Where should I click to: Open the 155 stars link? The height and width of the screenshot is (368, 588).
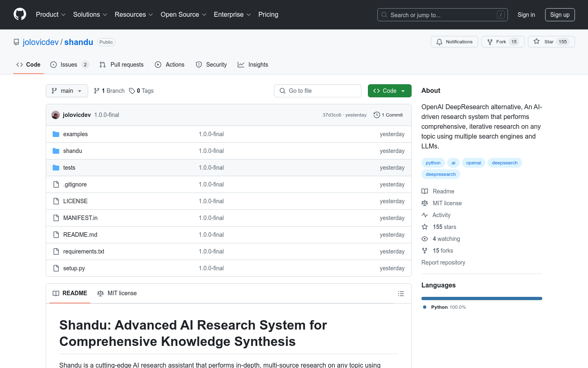point(445,227)
